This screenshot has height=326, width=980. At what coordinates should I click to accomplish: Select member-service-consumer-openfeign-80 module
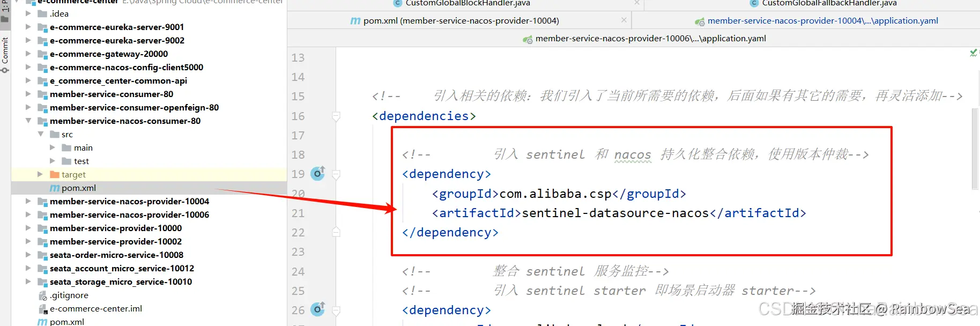click(134, 107)
